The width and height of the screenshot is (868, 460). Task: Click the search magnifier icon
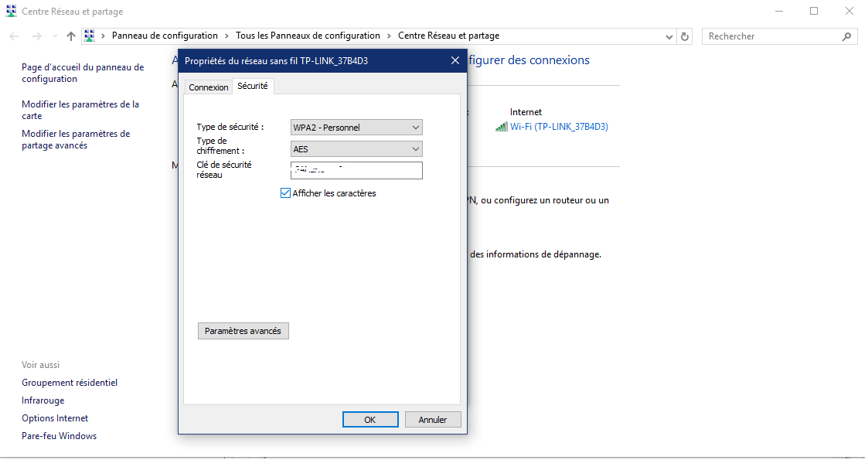(x=846, y=36)
